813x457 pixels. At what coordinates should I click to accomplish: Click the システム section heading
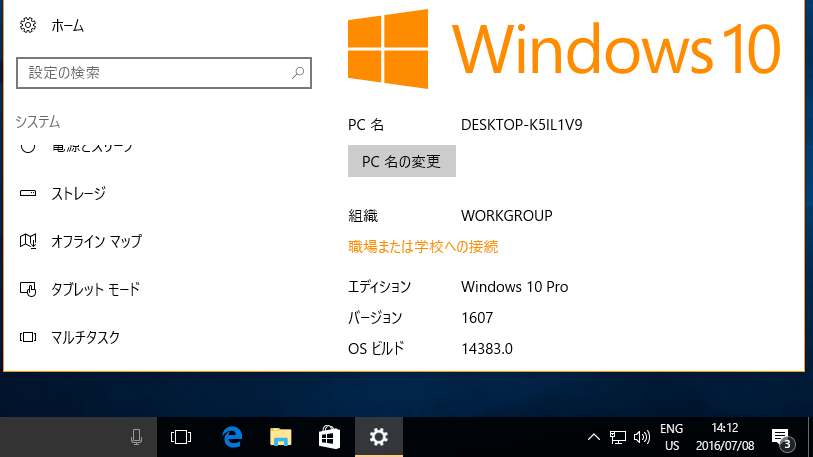click(x=38, y=122)
